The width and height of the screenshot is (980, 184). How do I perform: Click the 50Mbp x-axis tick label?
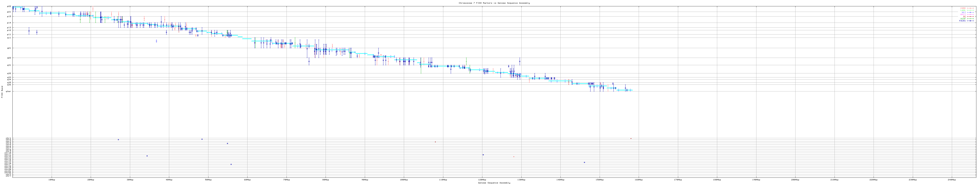pos(208,179)
